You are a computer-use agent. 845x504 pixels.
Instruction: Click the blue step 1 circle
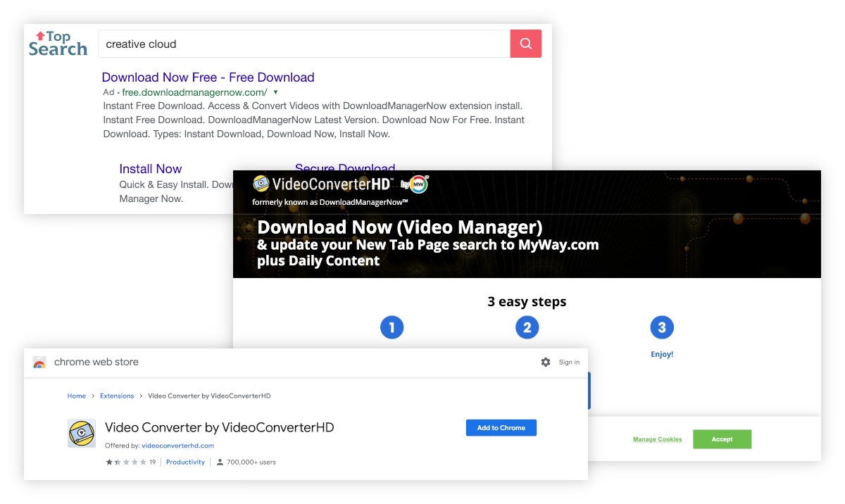click(392, 327)
